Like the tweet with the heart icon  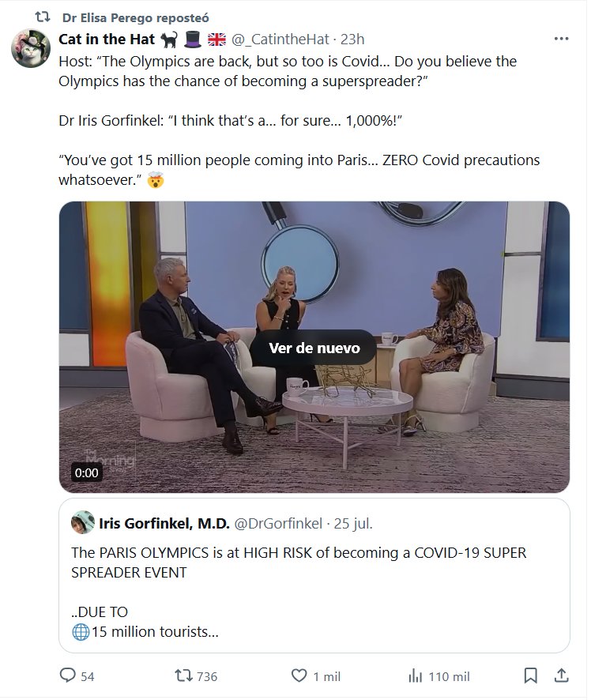coord(299,676)
